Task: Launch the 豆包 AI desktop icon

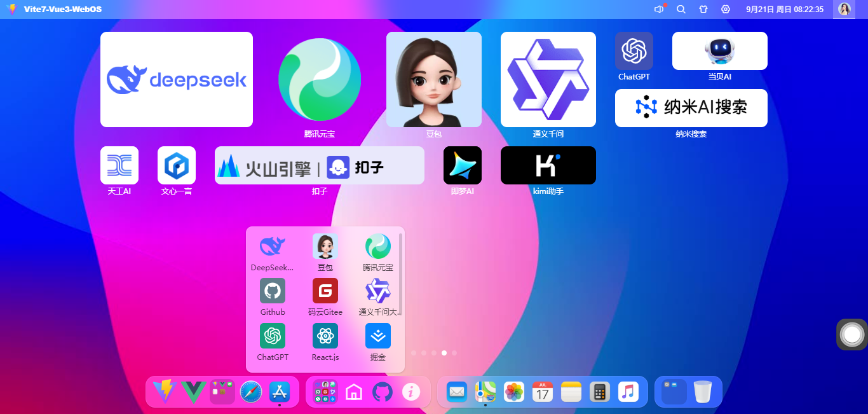Action: pyautogui.click(x=433, y=79)
